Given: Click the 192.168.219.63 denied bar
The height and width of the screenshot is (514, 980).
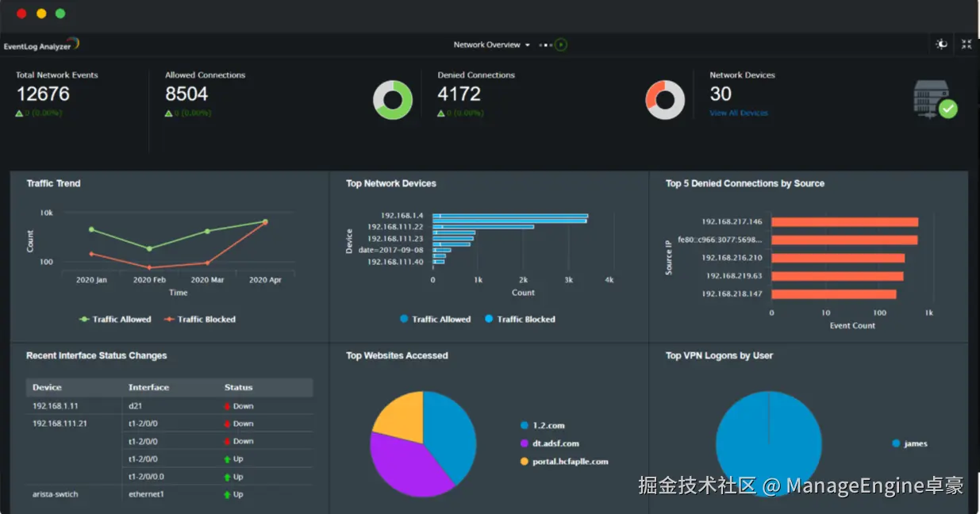Looking at the screenshot, I should (x=837, y=276).
